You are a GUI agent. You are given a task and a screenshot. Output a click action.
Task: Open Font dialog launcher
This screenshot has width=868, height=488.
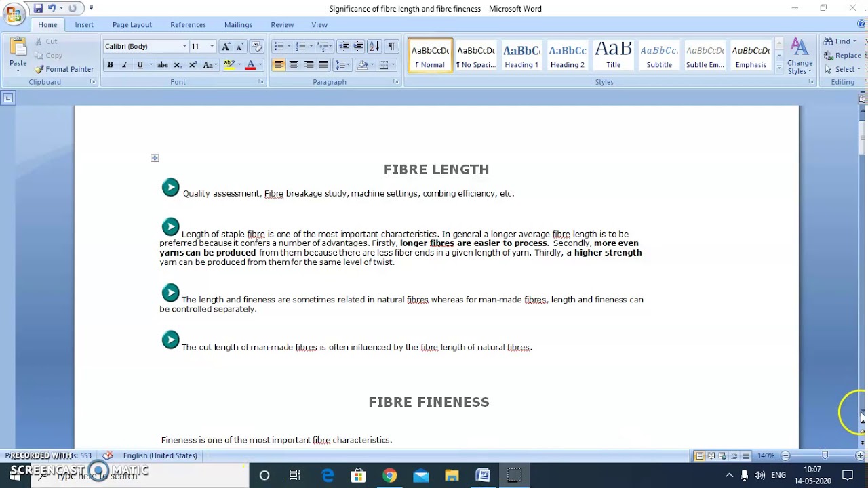pos(261,82)
